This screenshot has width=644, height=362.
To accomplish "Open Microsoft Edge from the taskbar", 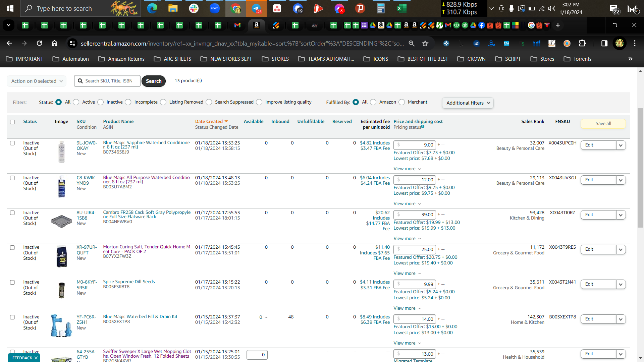I will pos(152,8).
